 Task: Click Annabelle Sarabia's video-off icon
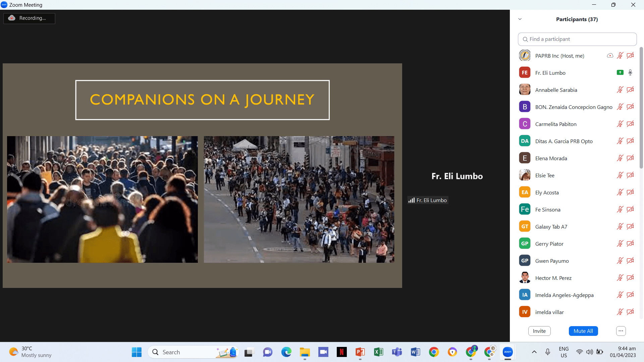point(630,90)
